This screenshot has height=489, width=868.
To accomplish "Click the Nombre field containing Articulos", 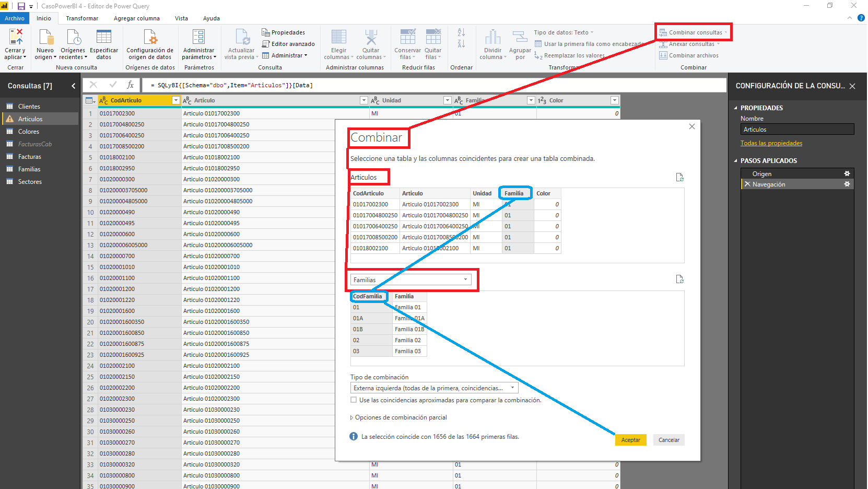I will 797,130.
